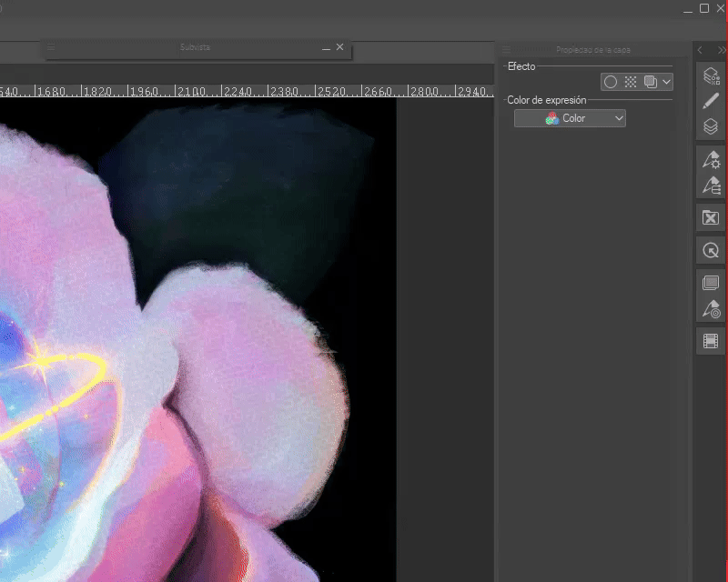
Task: Maximize the application window
Action: [703, 8]
